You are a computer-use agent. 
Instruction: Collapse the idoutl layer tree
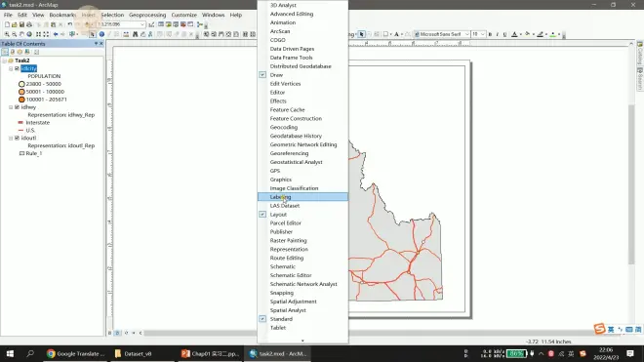[11, 138]
